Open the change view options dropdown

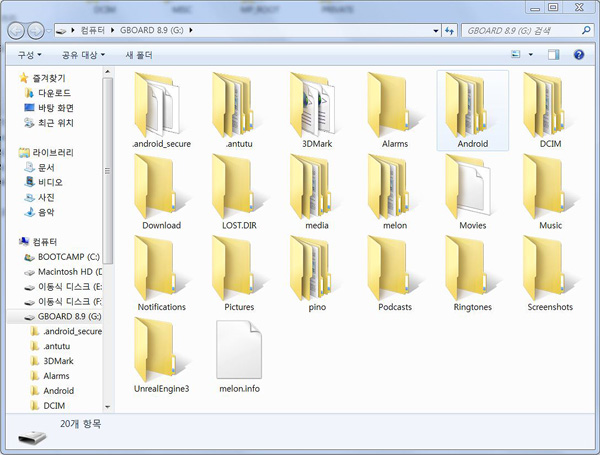pos(530,54)
